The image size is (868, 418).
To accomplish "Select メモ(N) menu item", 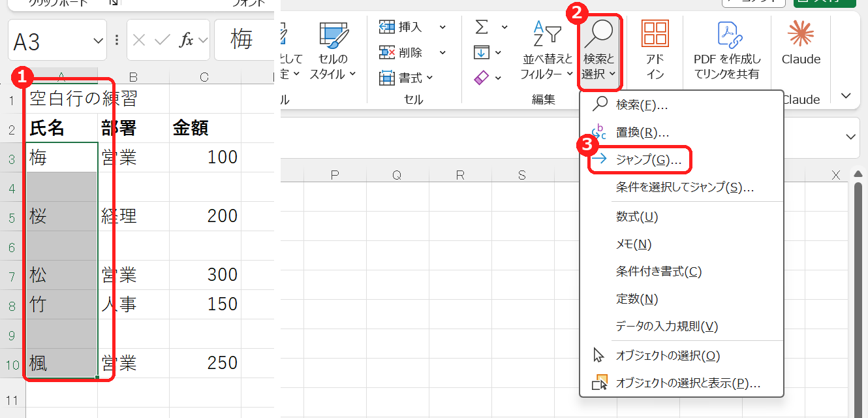I will click(x=681, y=244).
